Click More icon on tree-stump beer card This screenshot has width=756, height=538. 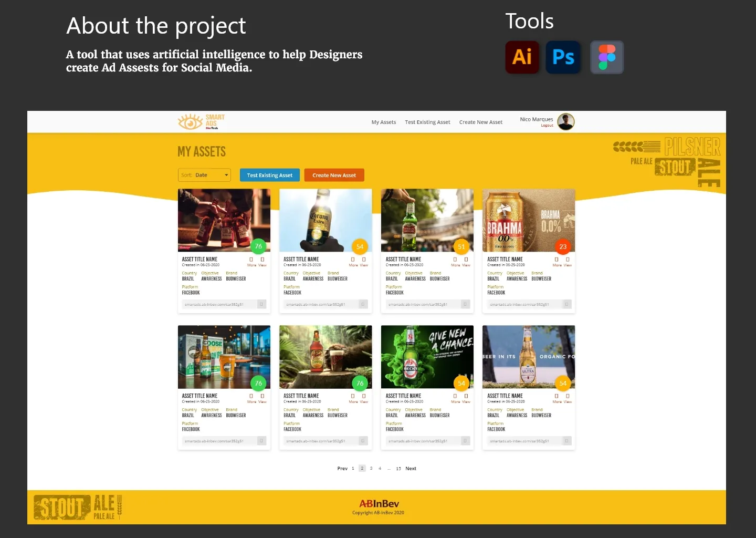(353, 396)
